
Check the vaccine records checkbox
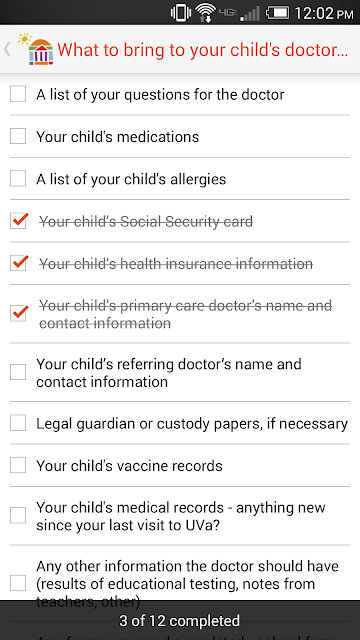(18, 465)
